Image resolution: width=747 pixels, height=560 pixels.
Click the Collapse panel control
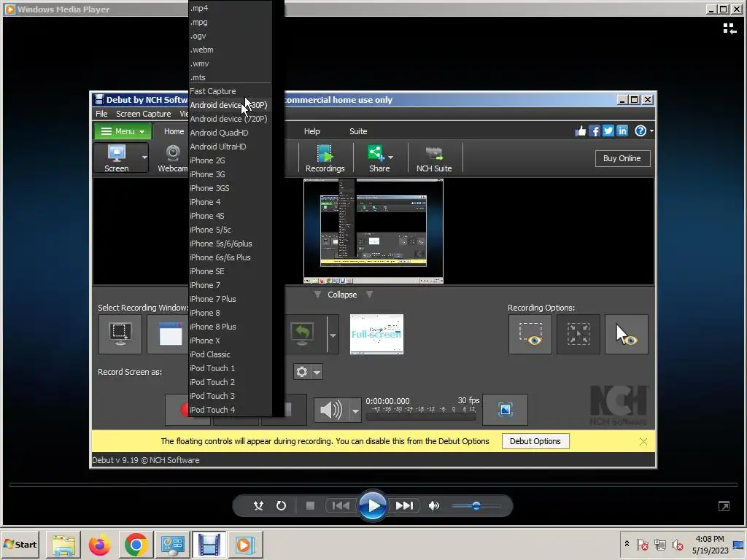tap(342, 295)
